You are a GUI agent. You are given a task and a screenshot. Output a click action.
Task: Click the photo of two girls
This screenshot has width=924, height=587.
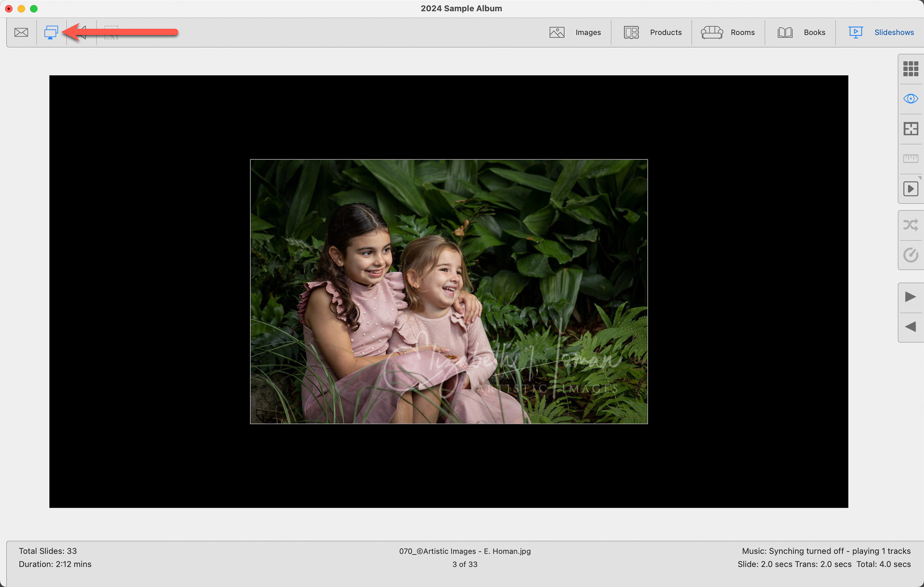[448, 292]
